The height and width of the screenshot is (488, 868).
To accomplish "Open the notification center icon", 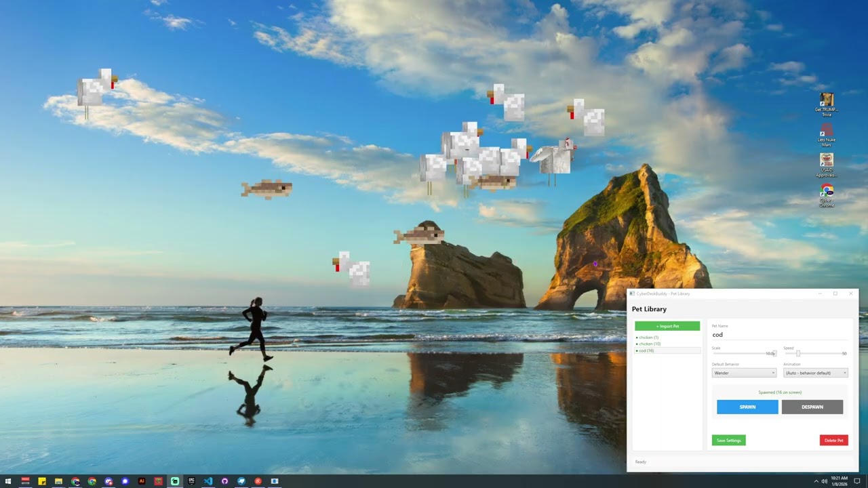I will coord(857,481).
